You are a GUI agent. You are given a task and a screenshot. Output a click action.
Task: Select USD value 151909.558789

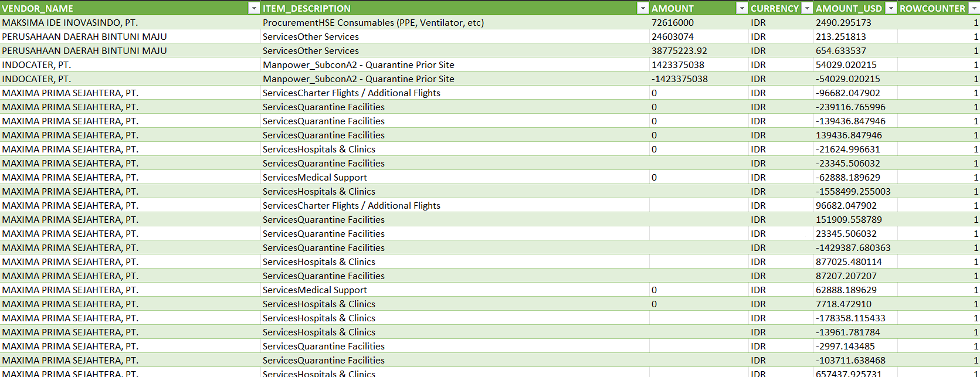pyautogui.click(x=856, y=219)
